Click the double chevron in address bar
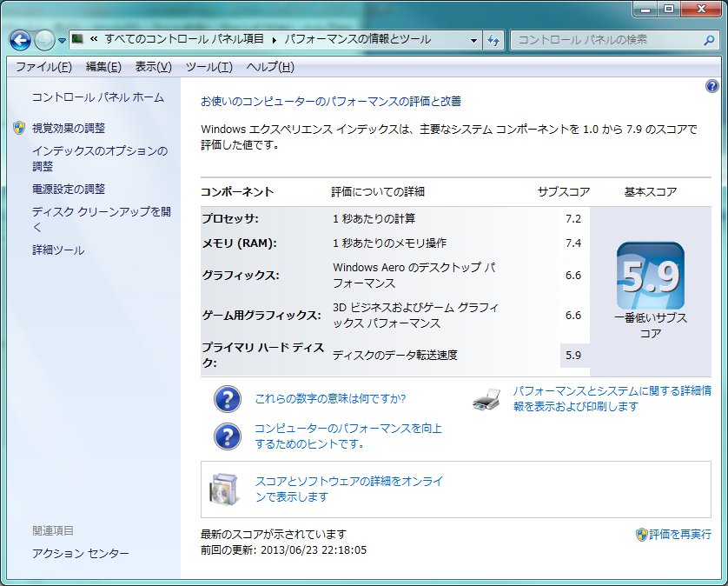728x586 pixels. [x=94, y=39]
